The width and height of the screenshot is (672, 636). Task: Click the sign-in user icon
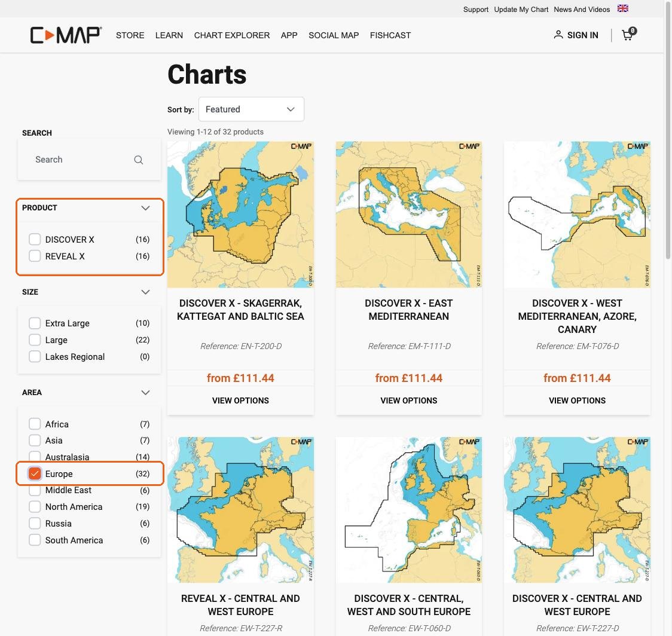[x=558, y=35]
